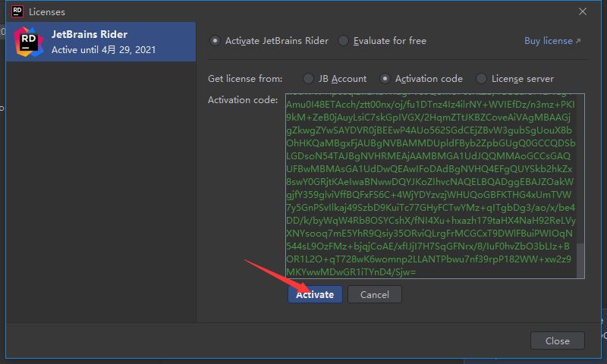Click the 'Active until 4月 29, 2021' text
This screenshot has height=364, width=607.
coord(104,50)
